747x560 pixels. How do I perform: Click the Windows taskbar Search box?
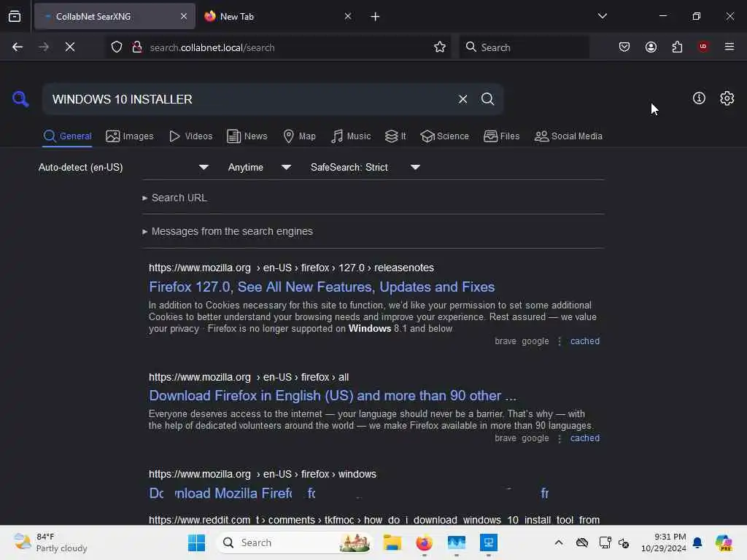click(295, 542)
